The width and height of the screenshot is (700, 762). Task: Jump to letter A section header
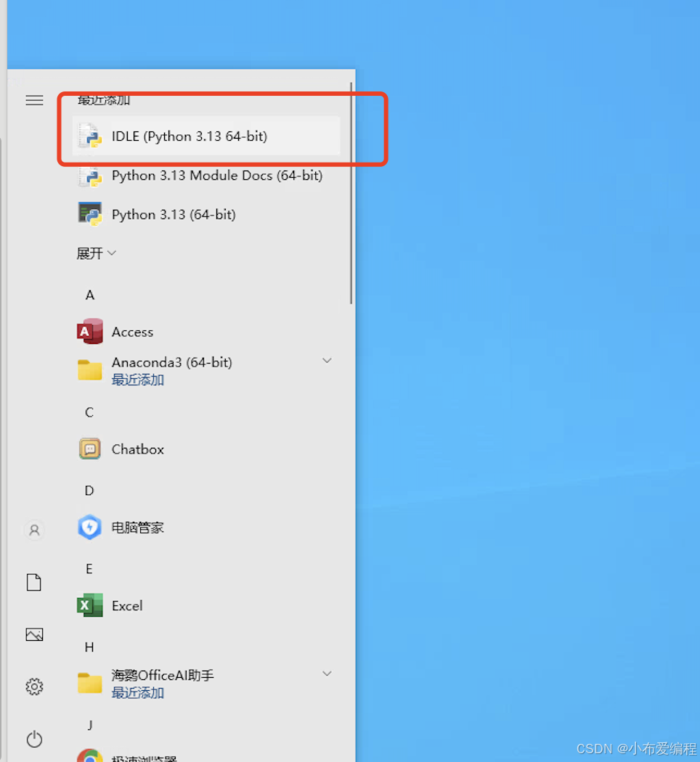tap(90, 295)
